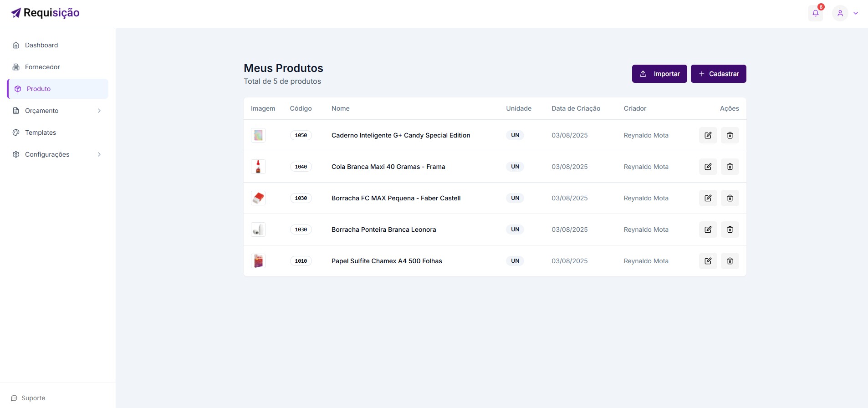Click the Requisição paper plane logo
The height and width of the screenshot is (408, 868).
(16, 13)
